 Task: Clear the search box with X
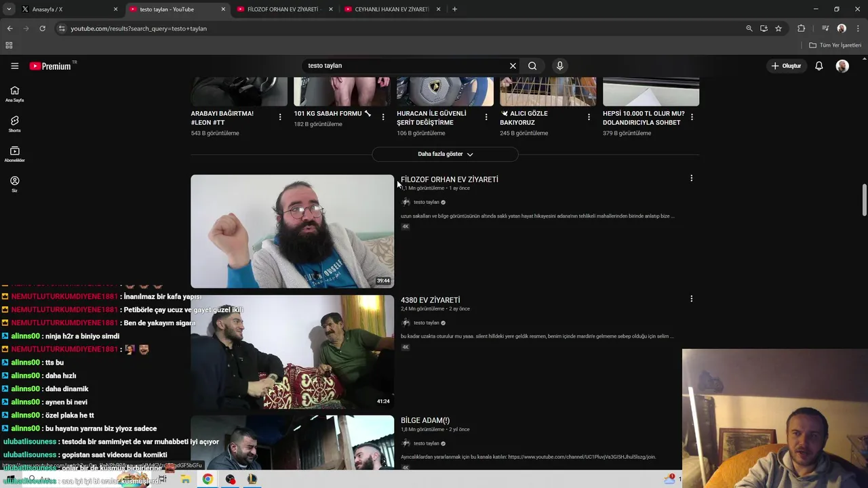(513, 66)
